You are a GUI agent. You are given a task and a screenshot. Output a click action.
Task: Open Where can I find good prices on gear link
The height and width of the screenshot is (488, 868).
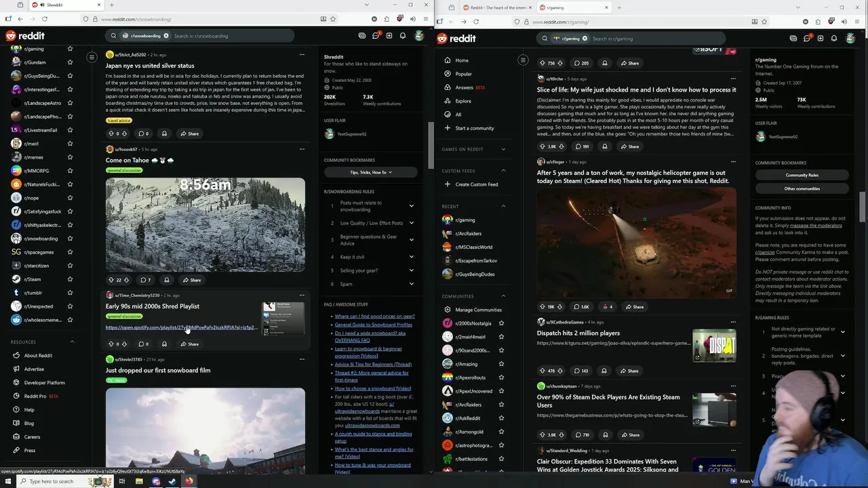pos(374,317)
